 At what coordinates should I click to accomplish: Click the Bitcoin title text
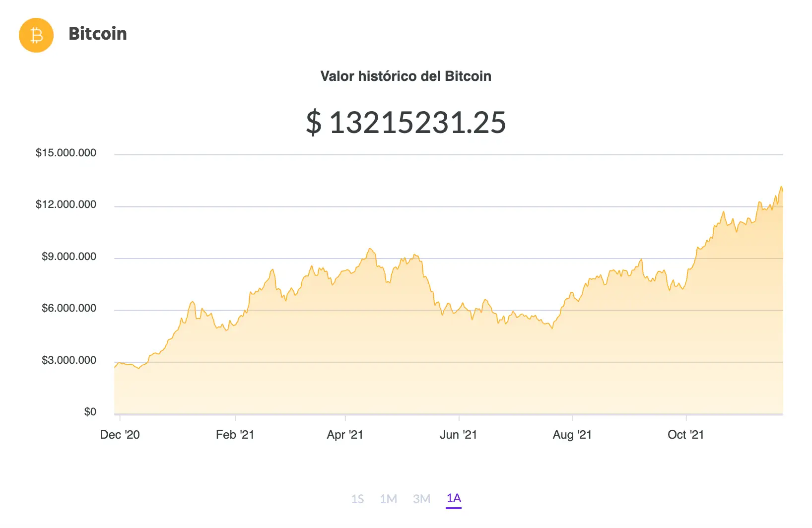point(98,34)
